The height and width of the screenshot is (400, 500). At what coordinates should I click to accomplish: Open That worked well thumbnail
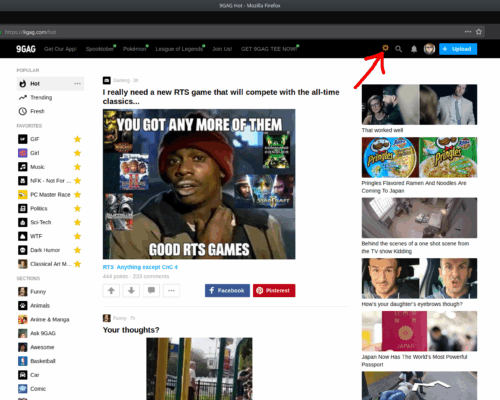coord(419,105)
